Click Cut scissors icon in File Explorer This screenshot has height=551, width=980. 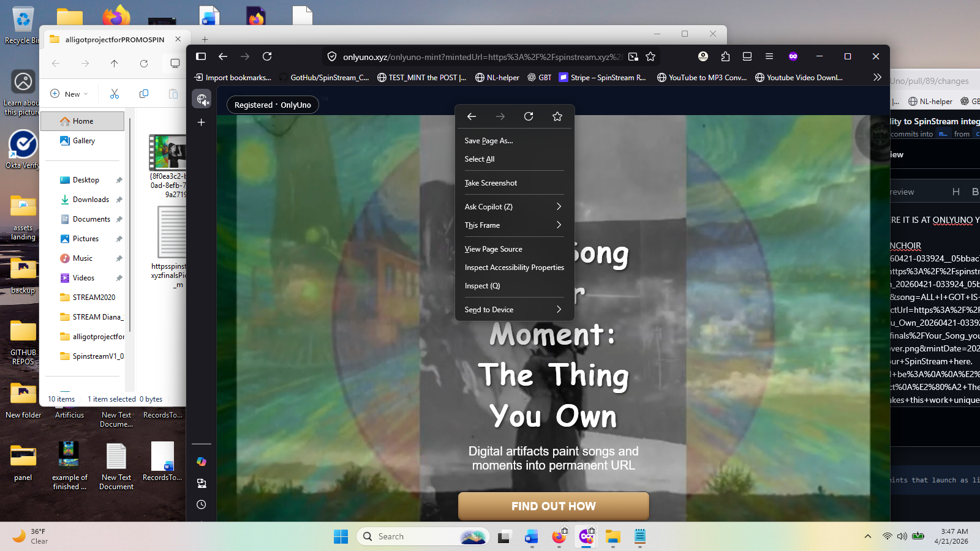[x=115, y=94]
